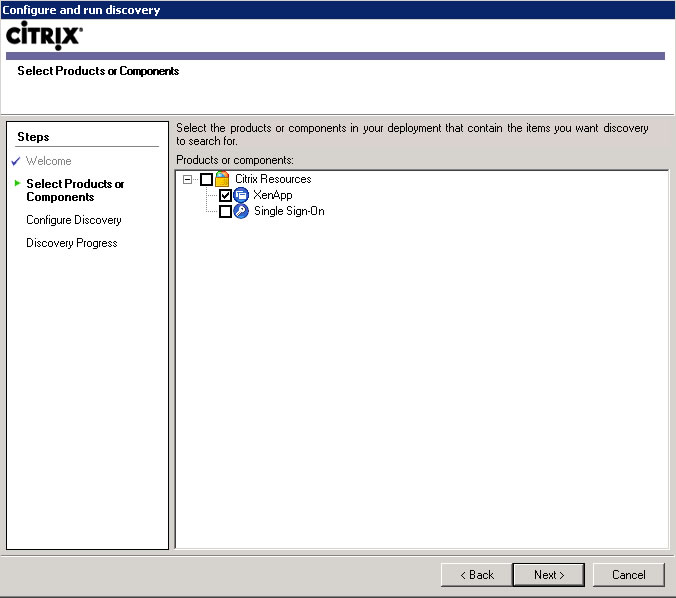Cancel the discovery wizard
The height and width of the screenshot is (598, 676).
(x=629, y=575)
